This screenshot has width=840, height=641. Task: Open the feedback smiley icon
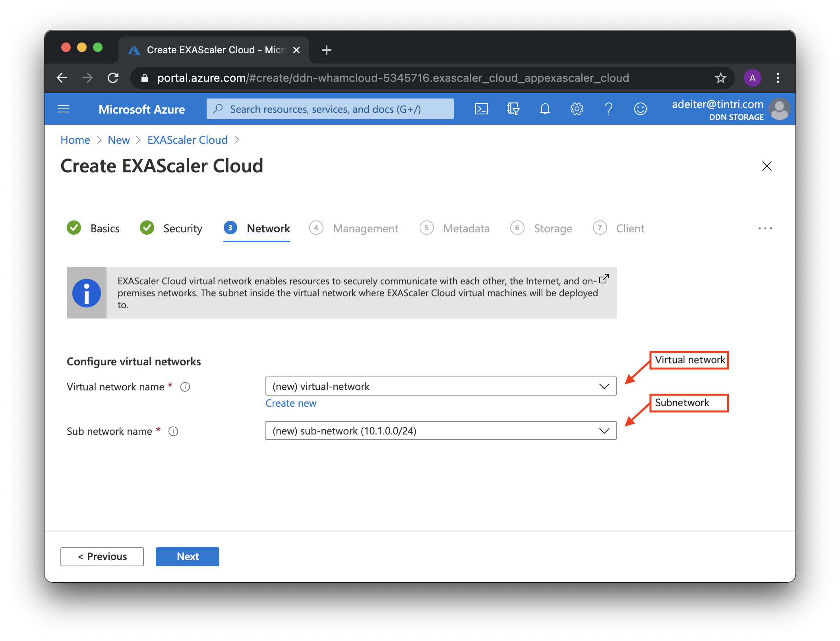pyautogui.click(x=640, y=109)
